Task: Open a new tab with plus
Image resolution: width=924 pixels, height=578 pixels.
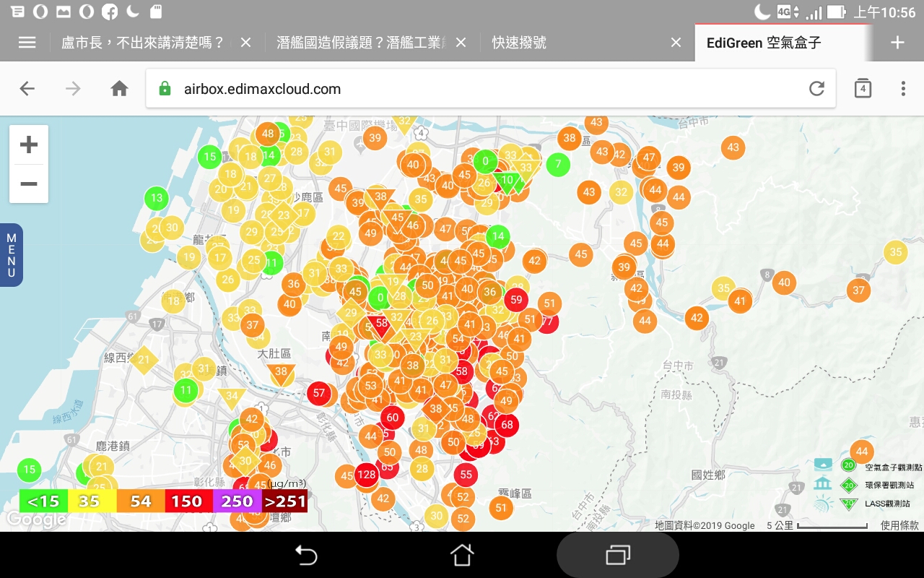Action: pyautogui.click(x=897, y=43)
